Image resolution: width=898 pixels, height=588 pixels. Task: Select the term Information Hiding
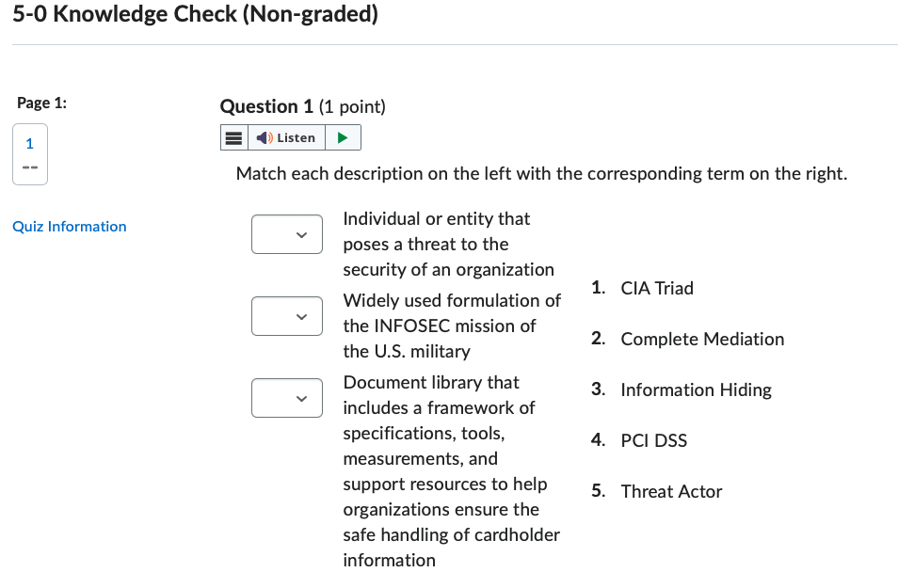click(696, 389)
